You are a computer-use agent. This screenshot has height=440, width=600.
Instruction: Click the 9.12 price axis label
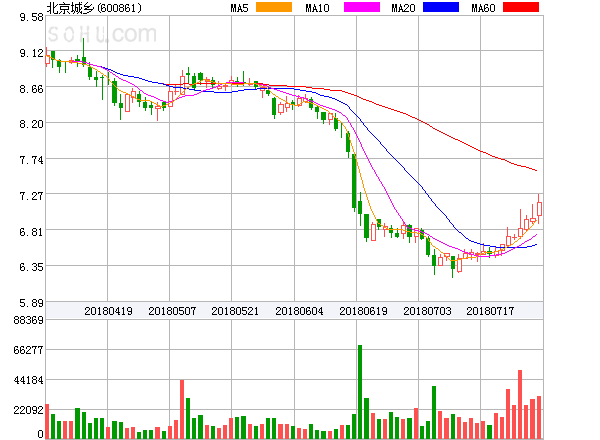click(32, 53)
